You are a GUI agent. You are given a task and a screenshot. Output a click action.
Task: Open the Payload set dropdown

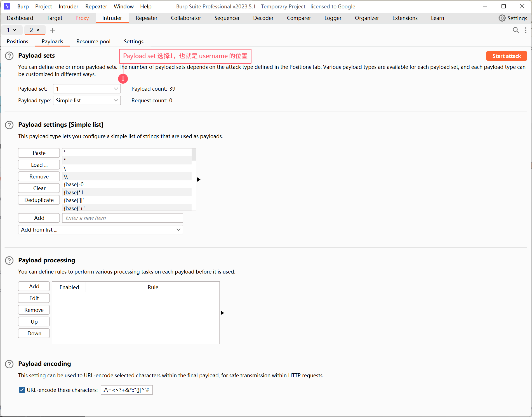pyautogui.click(x=87, y=89)
